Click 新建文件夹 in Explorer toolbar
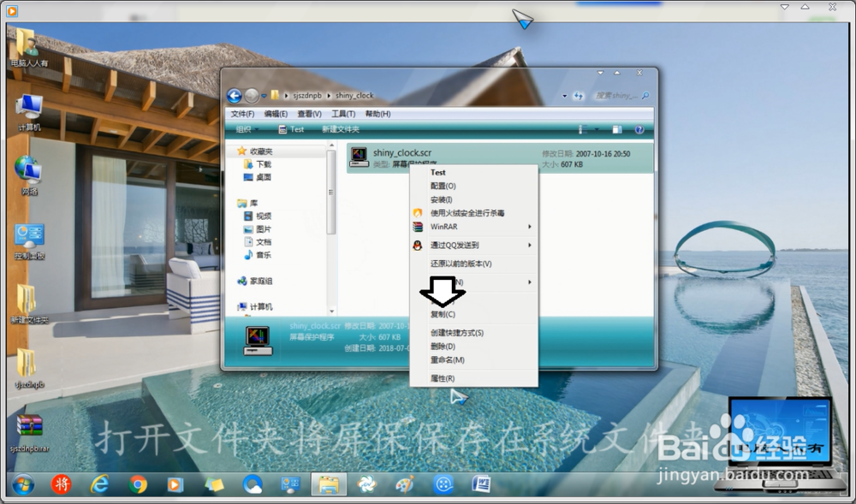The width and height of the screenshot is (856, 504). (341, 129)
